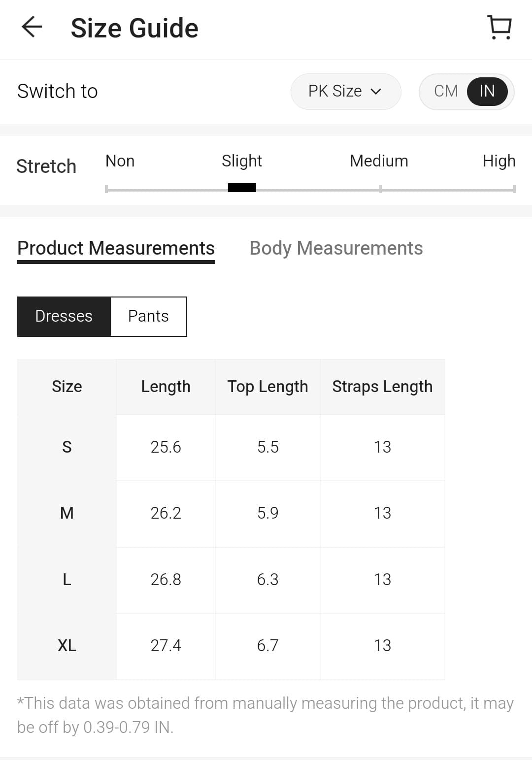Viewport: 532px width, 760px height.
Task: Click the Slight stretch marker on slider
Action: pos(242,188)
